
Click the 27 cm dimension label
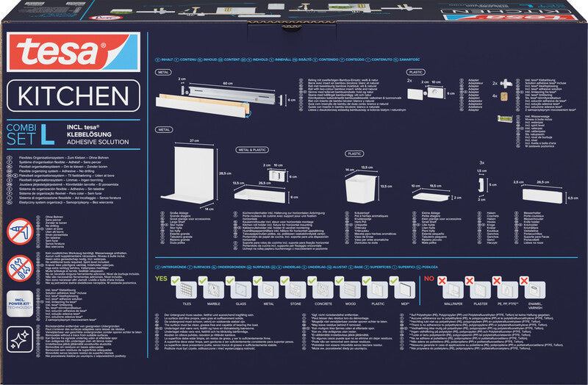[x=194, y=141]
